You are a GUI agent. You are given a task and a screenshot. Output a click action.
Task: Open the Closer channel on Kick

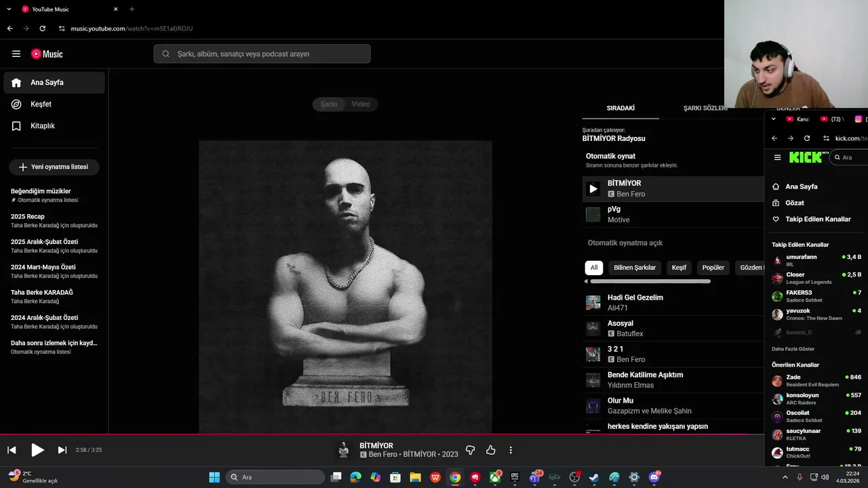pos(816,278)
